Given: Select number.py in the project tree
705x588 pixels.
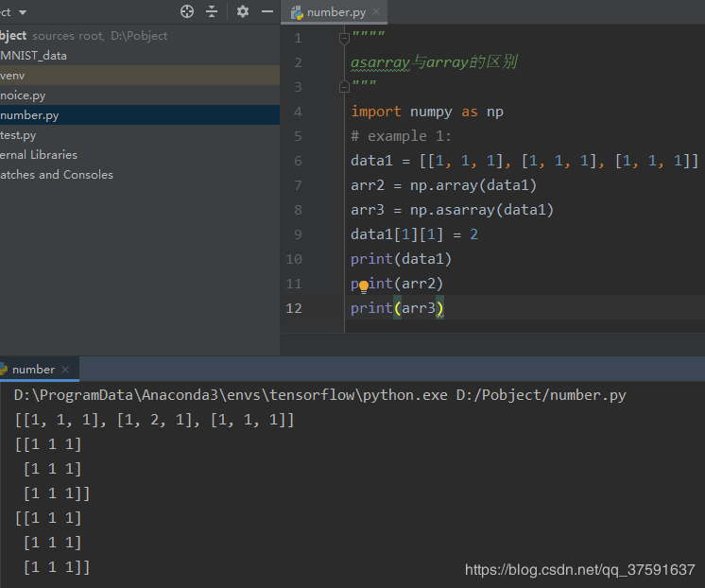Looking at the screenshot, I should point(140,115).
